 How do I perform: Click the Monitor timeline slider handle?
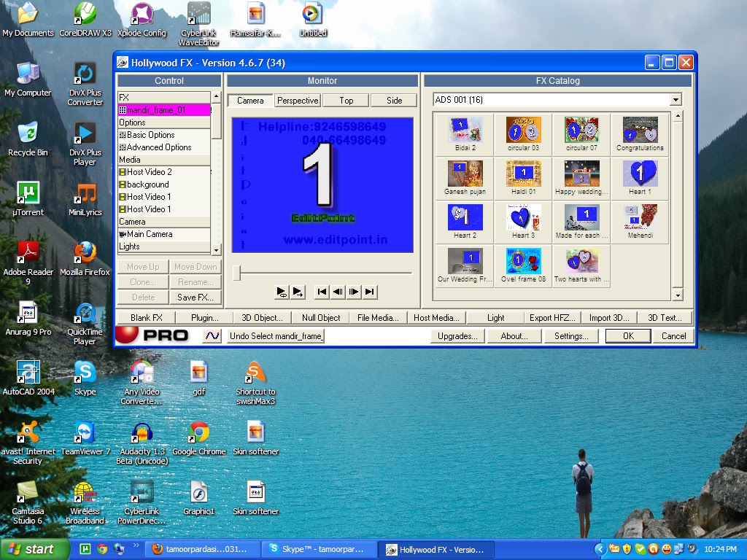[237, 273]
